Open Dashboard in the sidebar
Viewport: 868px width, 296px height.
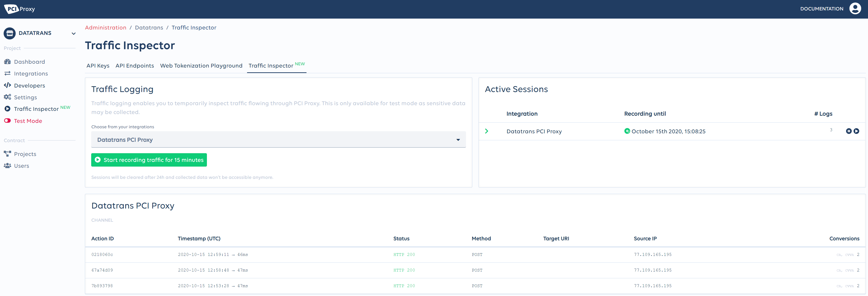click(x=29, y=62)
